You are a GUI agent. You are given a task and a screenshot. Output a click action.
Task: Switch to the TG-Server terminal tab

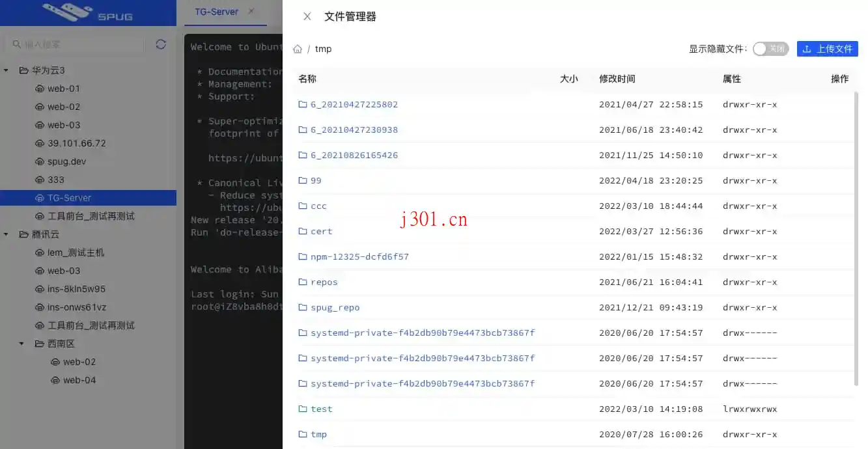[215, 11]
